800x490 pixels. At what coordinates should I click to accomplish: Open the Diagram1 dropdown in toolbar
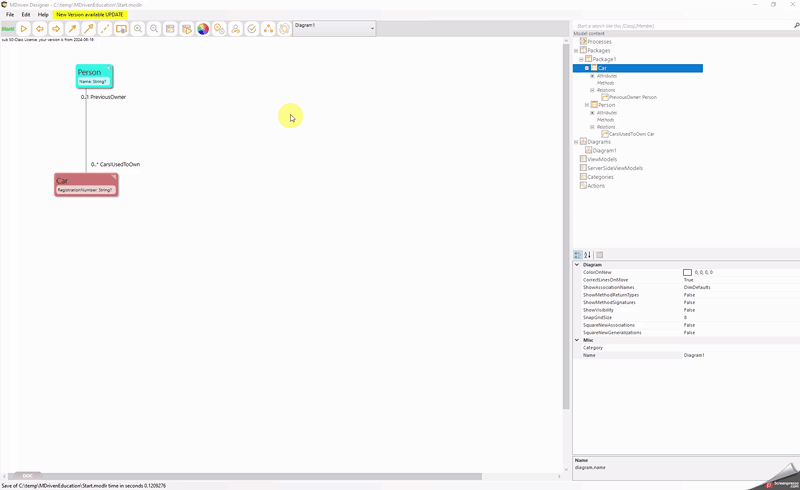pyautogui.click(x=372, y=28)
